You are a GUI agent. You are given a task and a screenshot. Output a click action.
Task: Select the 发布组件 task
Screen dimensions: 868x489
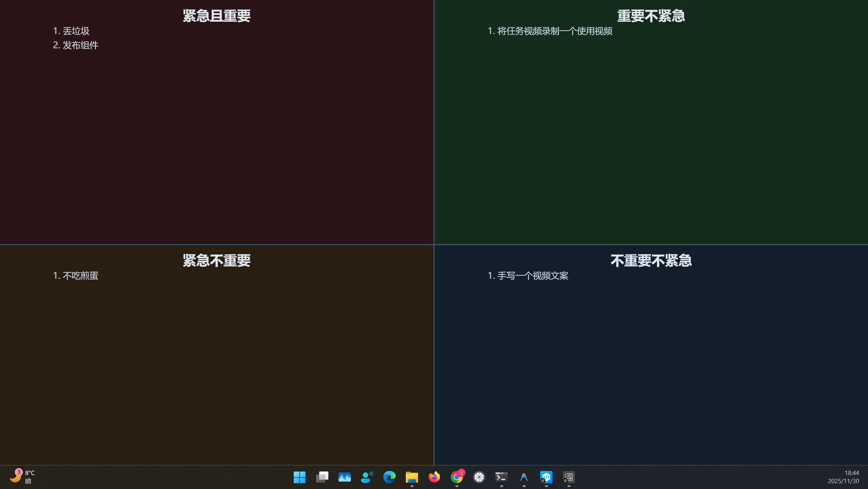(x=80, y=45)
